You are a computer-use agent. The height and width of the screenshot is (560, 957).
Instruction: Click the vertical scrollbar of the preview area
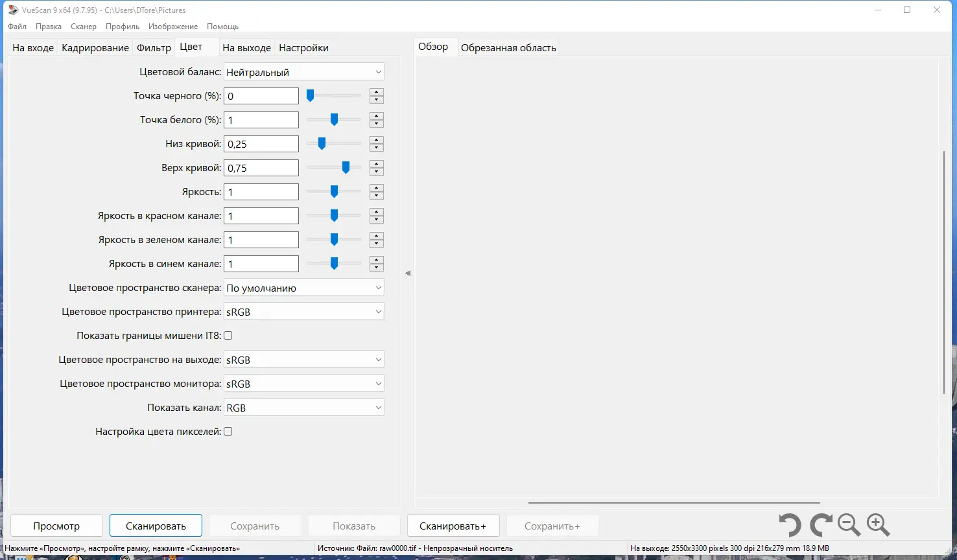(944, 272)
